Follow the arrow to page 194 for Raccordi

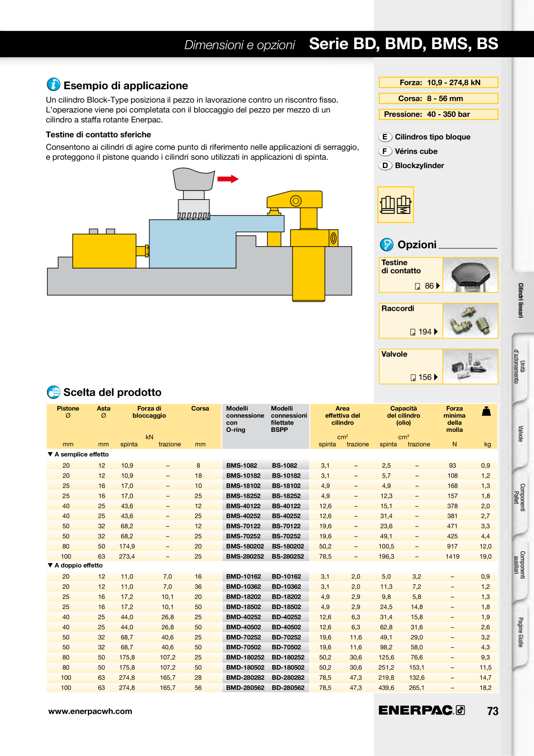pyautogui.click(x=436, y=331)
